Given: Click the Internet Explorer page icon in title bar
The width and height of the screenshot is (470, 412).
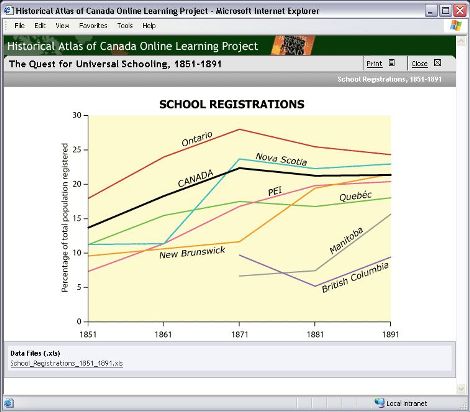Looking at the screenshot, I should [9, 11].
